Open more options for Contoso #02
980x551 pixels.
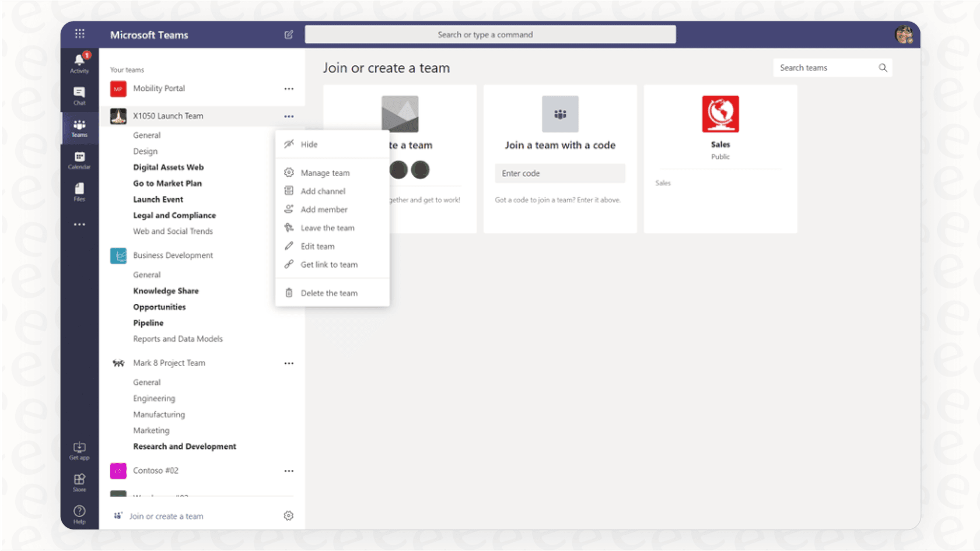click(x=288, y=471)
